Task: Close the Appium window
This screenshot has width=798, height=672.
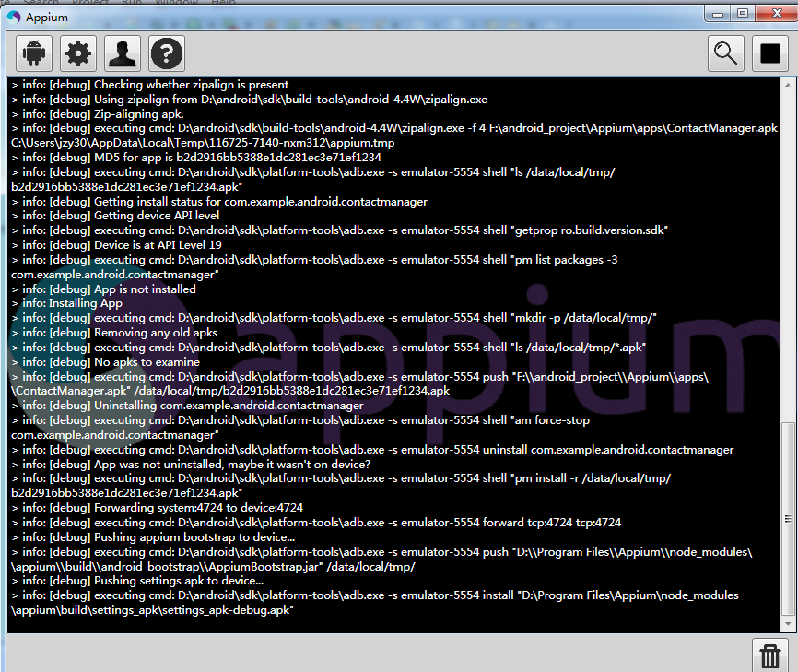Action: 777,14
